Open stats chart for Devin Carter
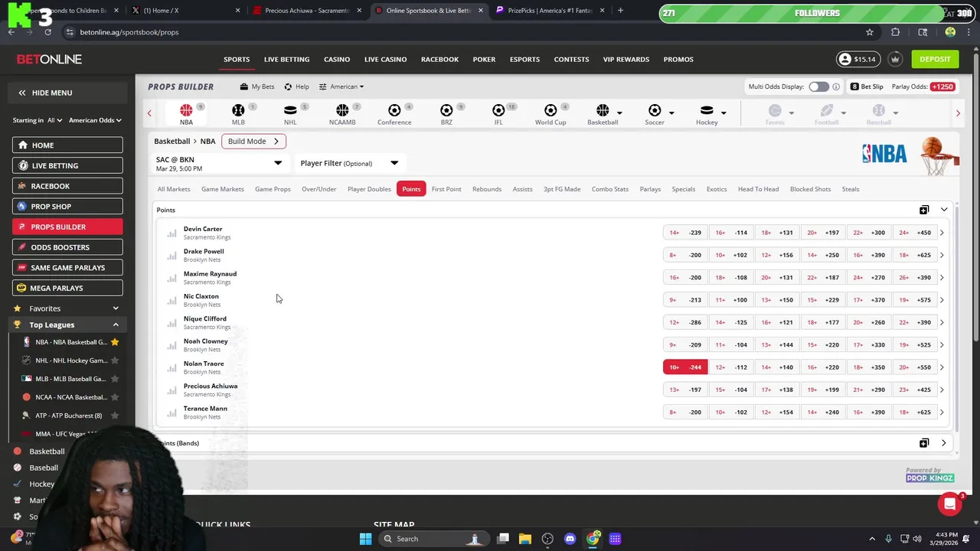Viewport: 980px width, 551px height. tap(171, 233)
